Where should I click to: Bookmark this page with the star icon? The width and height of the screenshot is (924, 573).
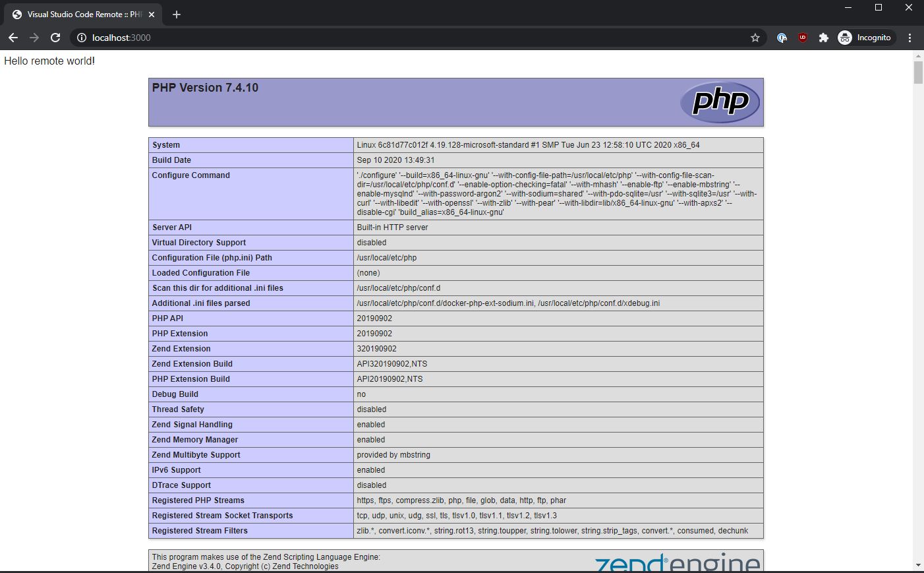(x=755, y=38)
